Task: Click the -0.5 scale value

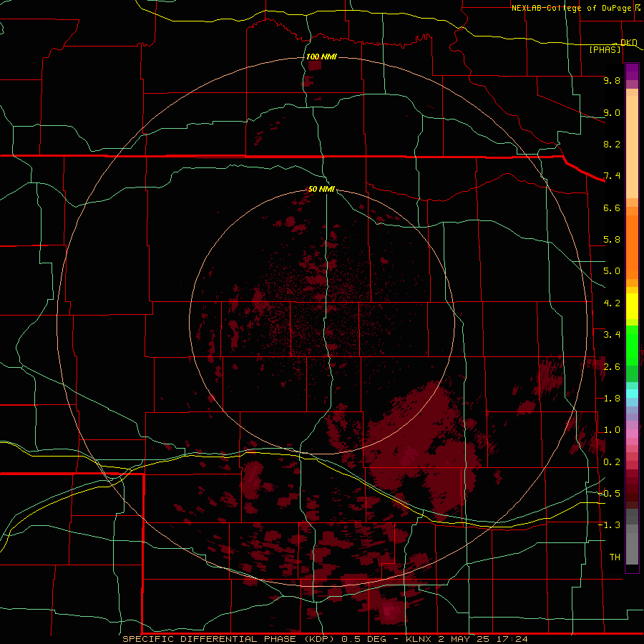Action: 609,493
